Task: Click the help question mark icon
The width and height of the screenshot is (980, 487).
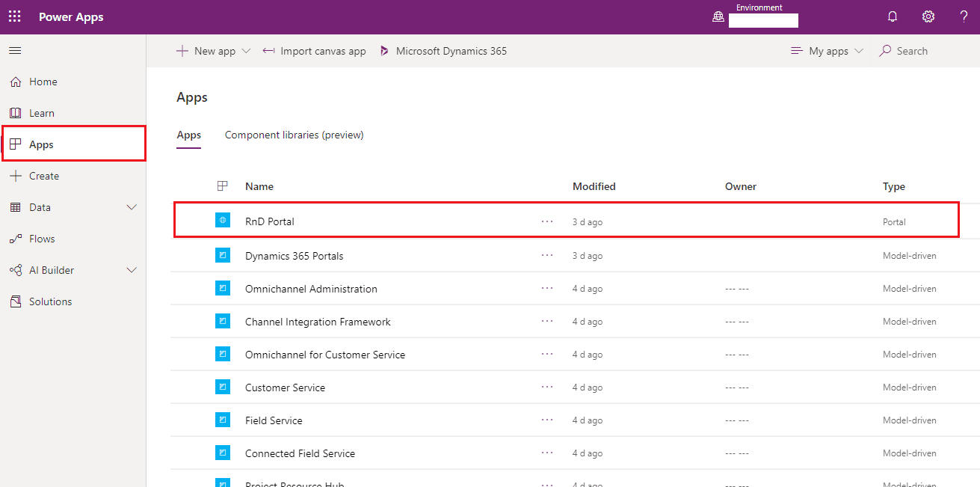Action: 964,16
